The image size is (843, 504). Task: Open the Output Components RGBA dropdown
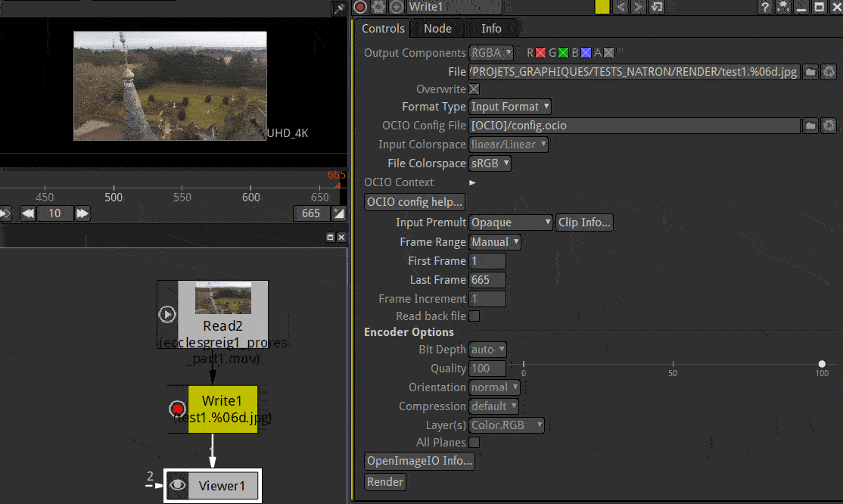pos(491,53)
